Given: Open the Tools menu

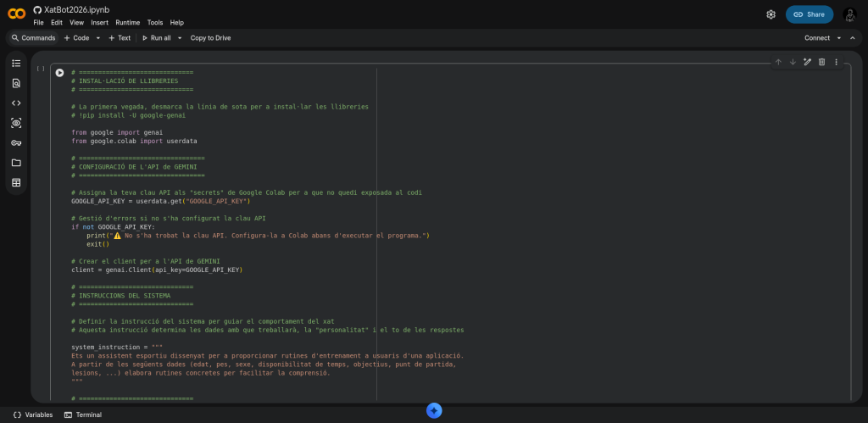Looking at the screenshot, I should point(155,23).
